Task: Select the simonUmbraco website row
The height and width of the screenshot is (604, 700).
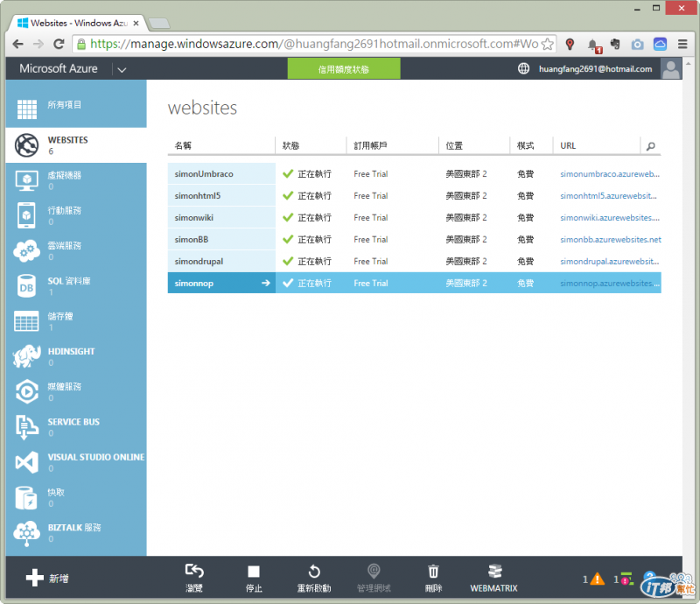Action: tap(414, 174)
